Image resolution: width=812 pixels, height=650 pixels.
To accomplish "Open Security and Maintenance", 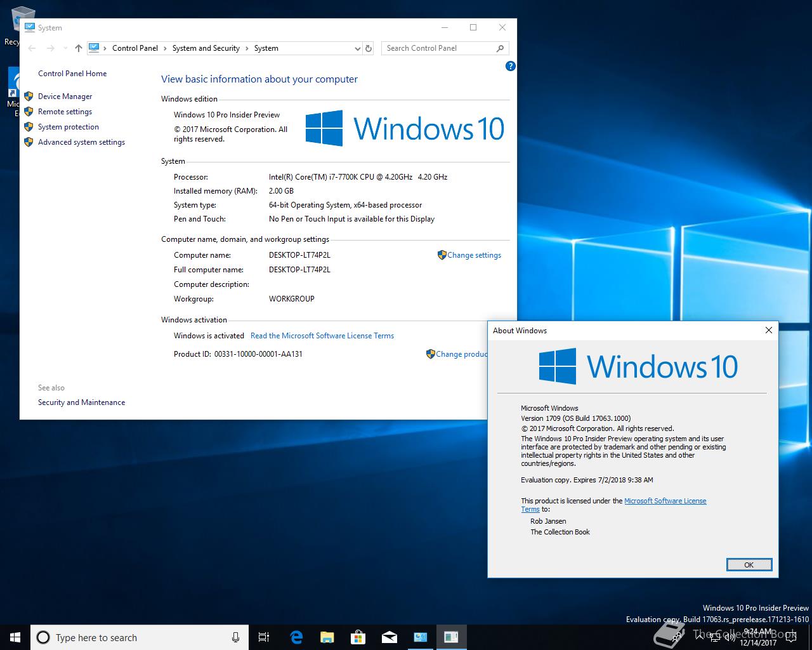I will click(x=81, y=402).
